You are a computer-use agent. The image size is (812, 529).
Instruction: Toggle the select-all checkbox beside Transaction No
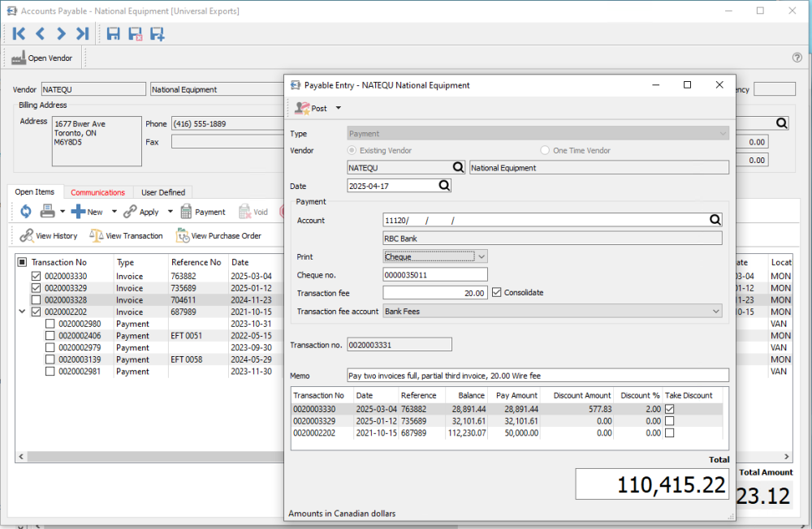(x=22, y=262)
